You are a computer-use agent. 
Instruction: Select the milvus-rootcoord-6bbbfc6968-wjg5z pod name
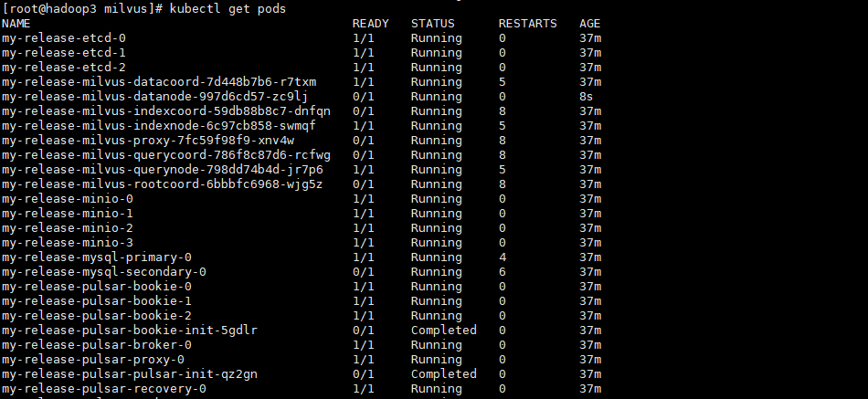coord(163,184)
